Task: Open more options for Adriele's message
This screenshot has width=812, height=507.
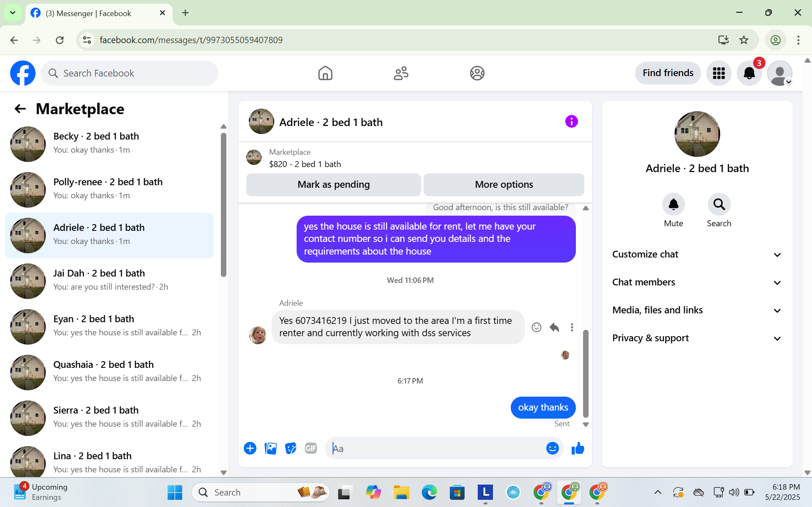Action: pos(572,327)
